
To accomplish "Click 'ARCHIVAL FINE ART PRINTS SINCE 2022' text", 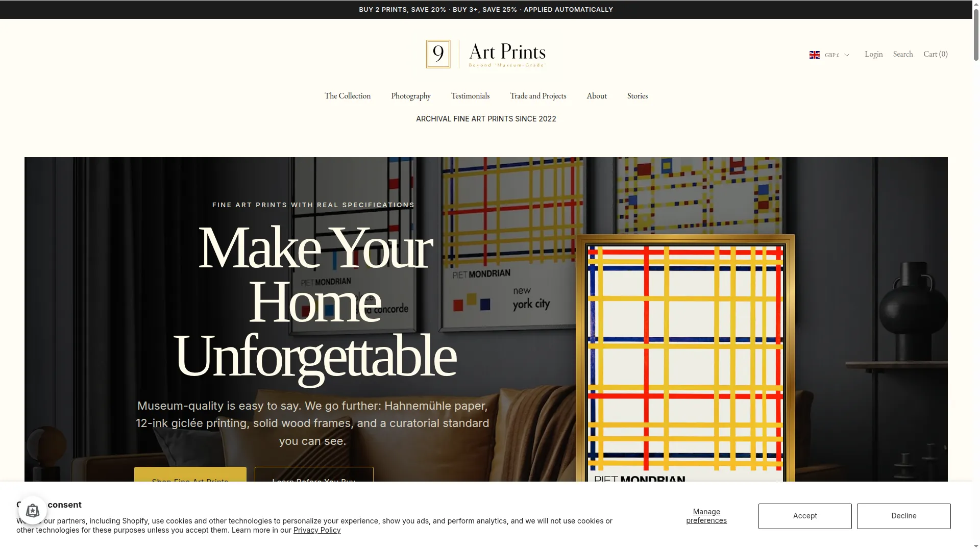I will click(x=486, y=119).
